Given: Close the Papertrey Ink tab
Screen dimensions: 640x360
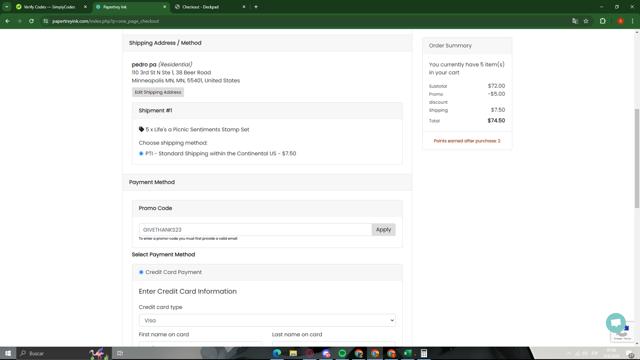Looking at the screenshot, I should [164, 7].
